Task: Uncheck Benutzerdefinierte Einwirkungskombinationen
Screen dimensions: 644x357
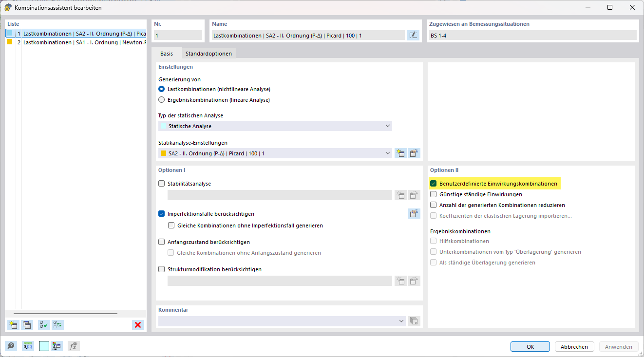Action: point(433,184)
